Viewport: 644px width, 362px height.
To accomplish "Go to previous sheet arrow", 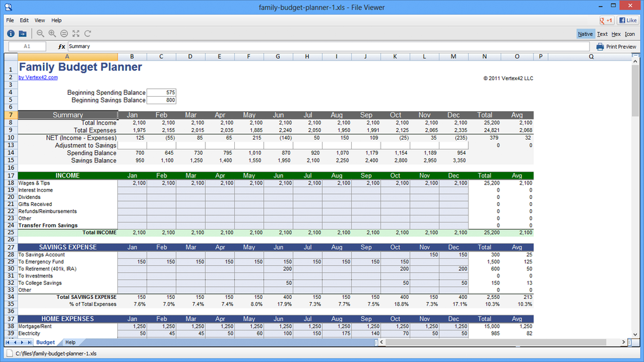I will pos(15,342).
